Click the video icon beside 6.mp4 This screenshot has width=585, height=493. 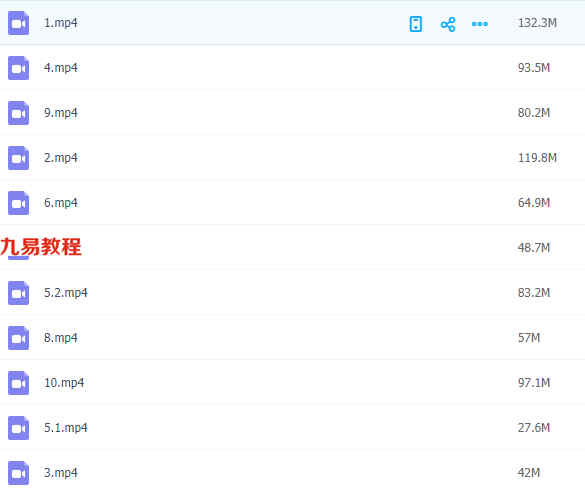tap(19, 203)
